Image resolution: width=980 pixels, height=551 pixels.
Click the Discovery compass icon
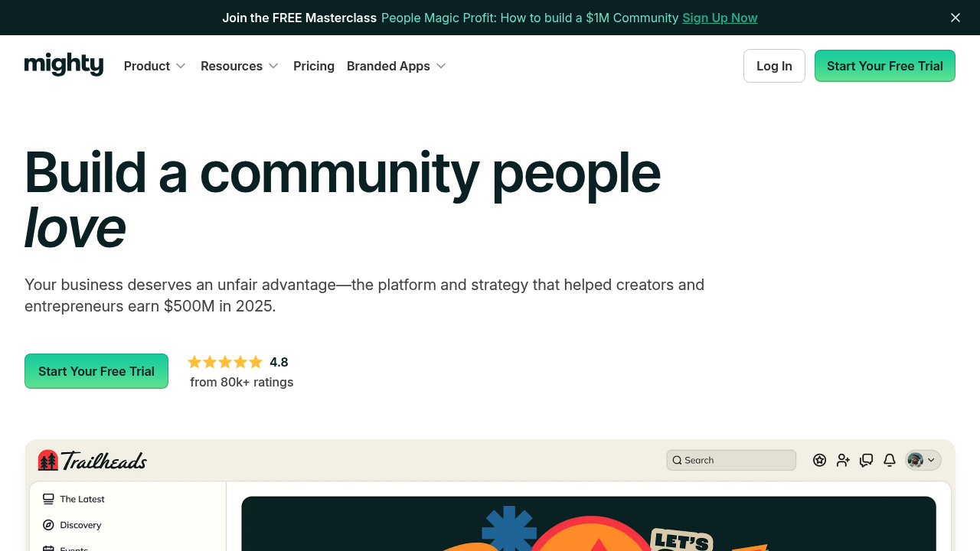(x=48, y=525)
